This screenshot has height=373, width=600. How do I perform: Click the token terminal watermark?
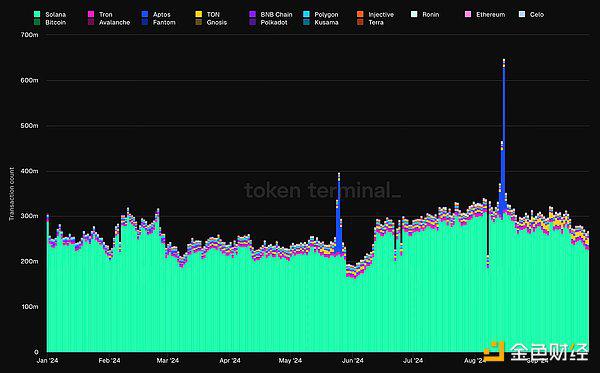pos(322,190)
